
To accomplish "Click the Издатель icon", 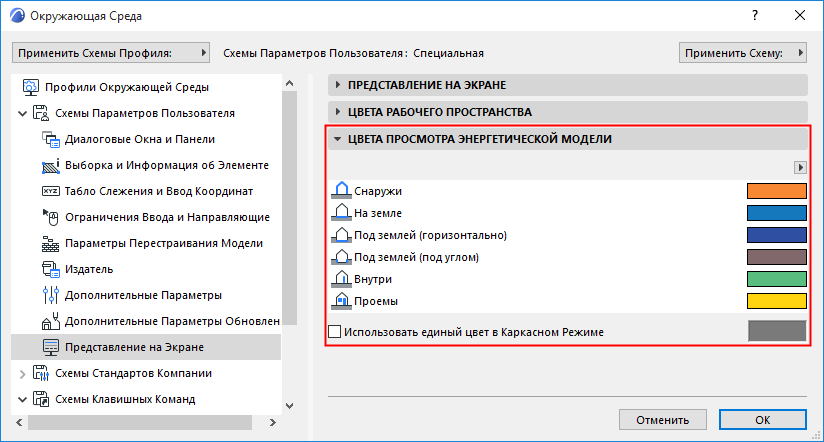I will (x=50, y=269).
